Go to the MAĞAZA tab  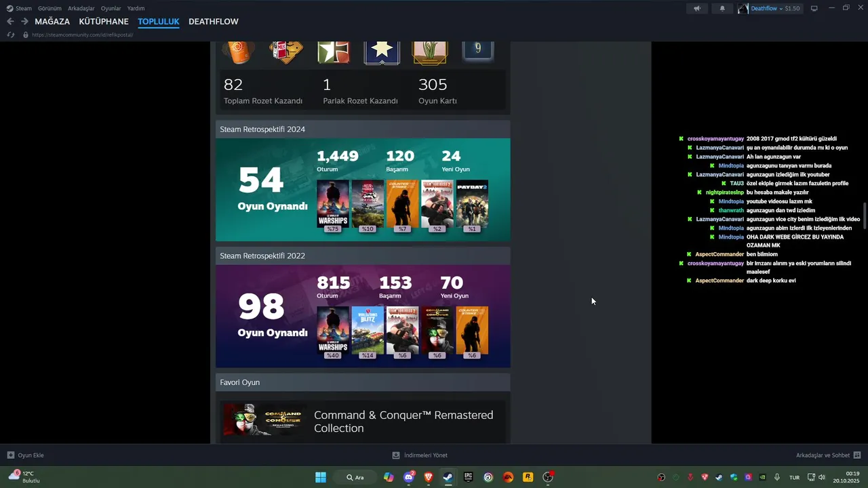52,22
